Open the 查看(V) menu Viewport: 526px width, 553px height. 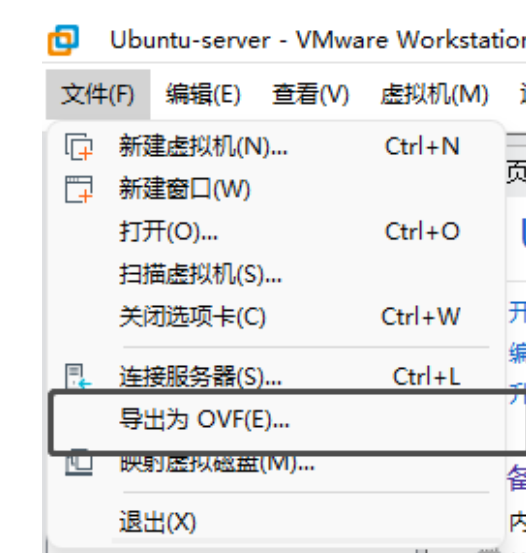pyautogui.click(x=310, y=95)
